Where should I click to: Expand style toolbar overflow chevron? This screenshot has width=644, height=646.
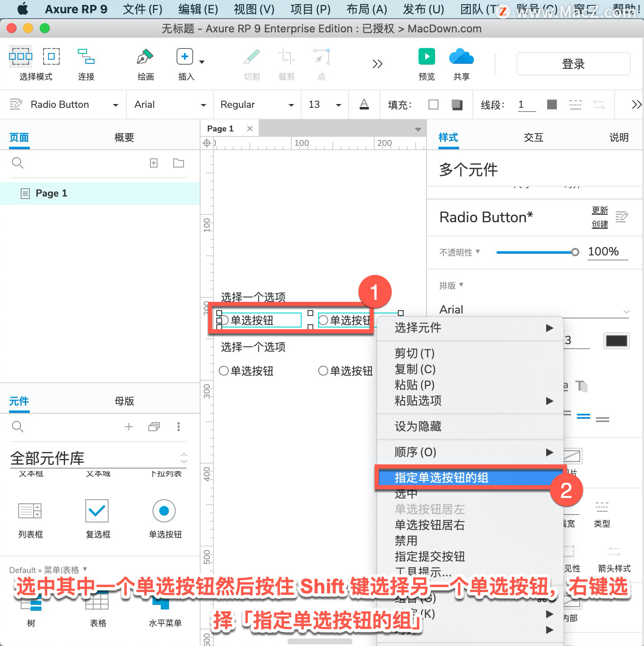[x=637, y=104]
